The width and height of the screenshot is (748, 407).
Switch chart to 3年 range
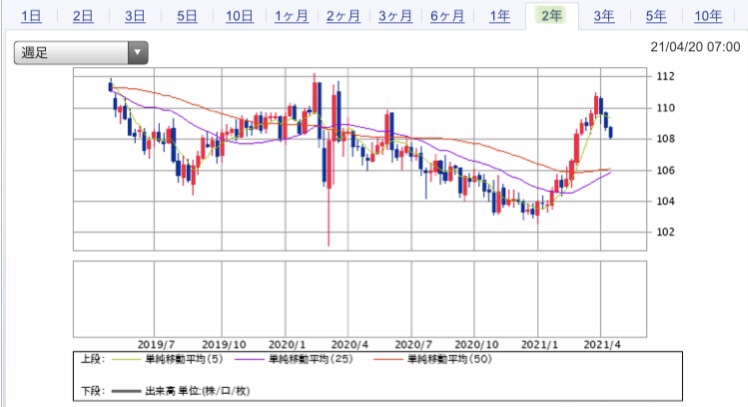(x=604, y=16)
